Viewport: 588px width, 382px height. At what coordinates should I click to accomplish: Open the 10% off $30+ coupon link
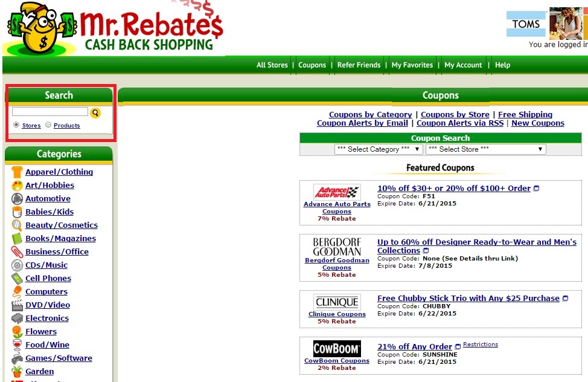454,188
